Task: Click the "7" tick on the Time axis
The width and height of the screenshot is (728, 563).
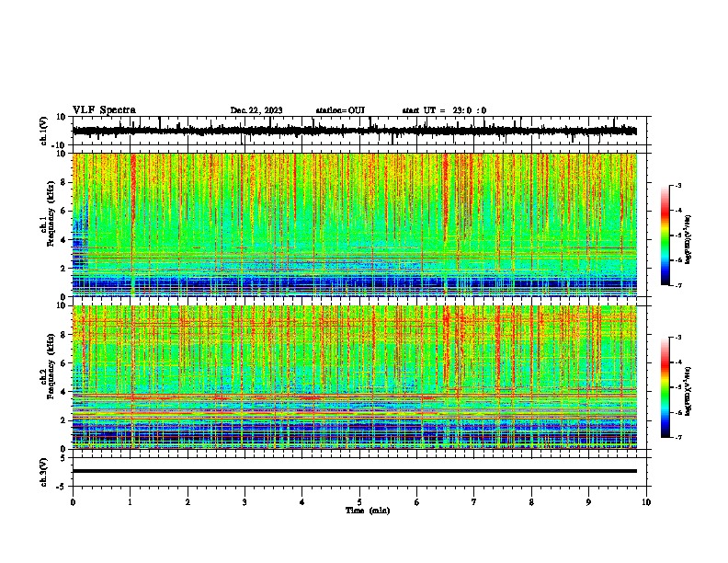Action: coord(474,502)
